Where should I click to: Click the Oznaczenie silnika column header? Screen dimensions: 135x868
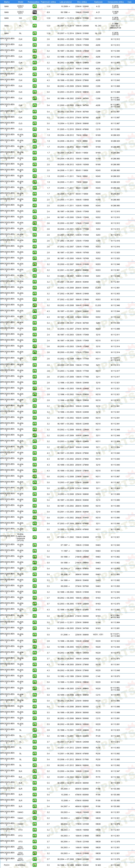(115, 2)
